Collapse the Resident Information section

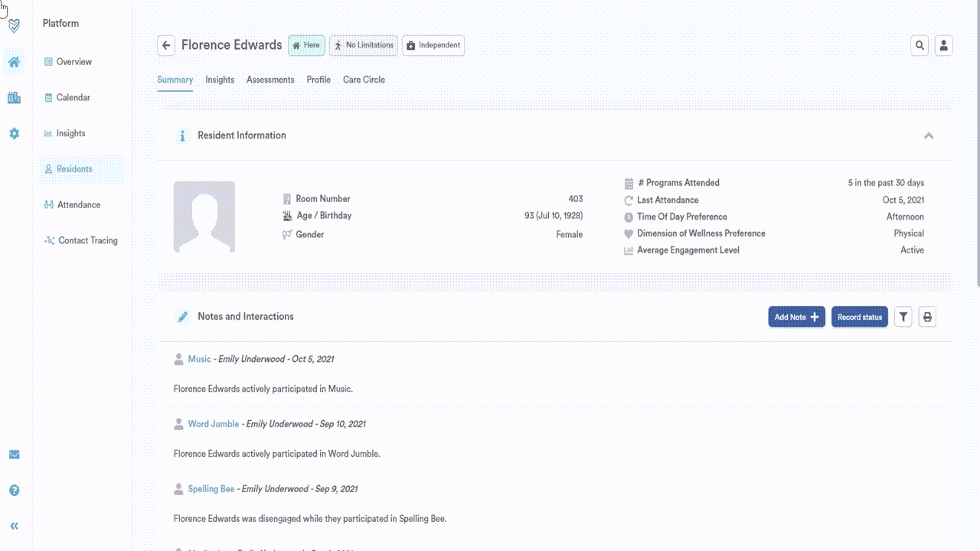click(929, 135)
